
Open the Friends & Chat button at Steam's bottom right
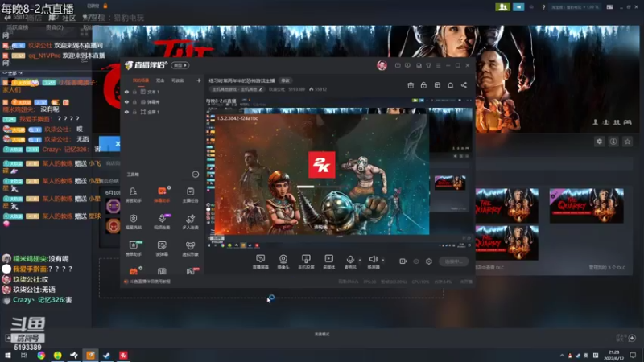[632, 338]
